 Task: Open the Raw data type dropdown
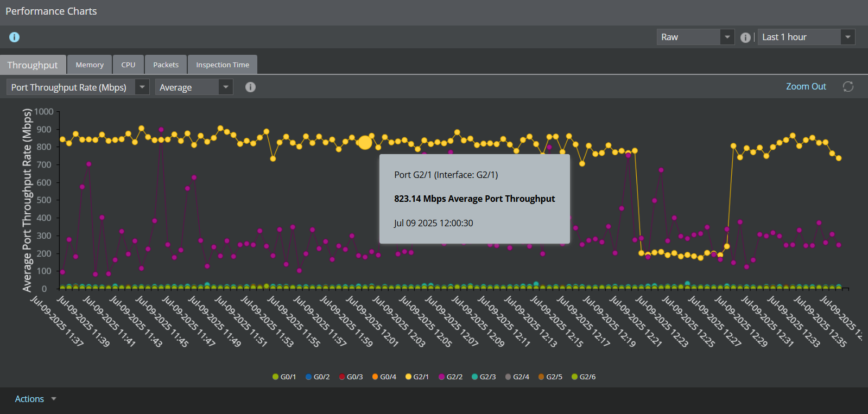point(695,37)
